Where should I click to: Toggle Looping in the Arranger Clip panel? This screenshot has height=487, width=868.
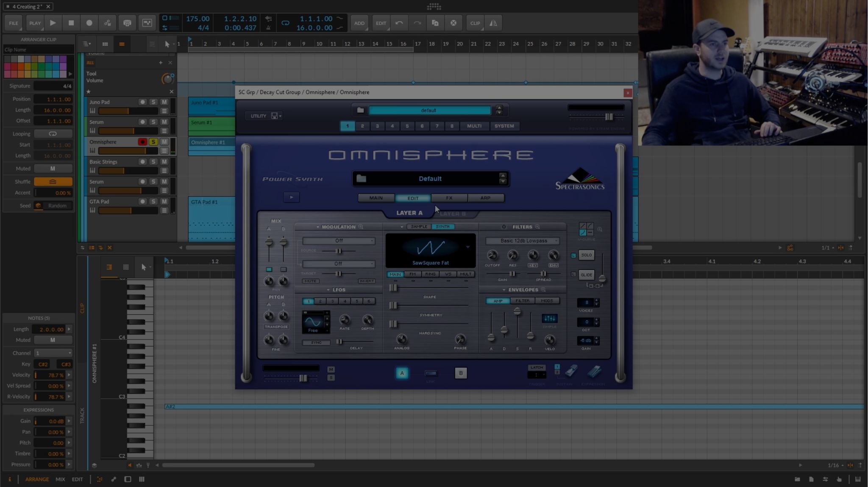(x=53, y=134)
